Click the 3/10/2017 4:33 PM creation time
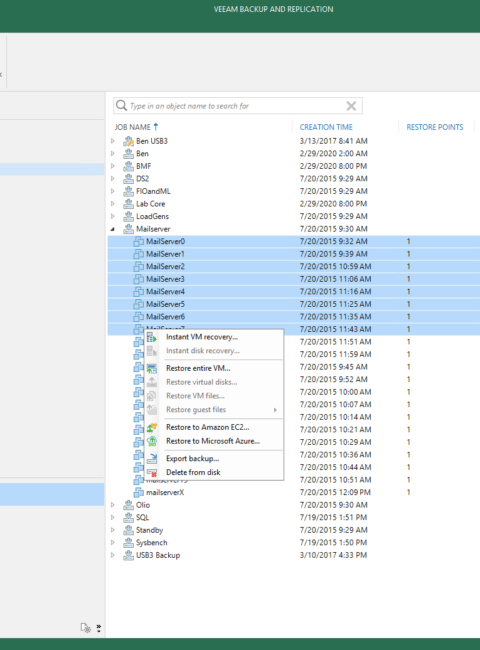Screen dimensions: 480x650 pos(333,555)
